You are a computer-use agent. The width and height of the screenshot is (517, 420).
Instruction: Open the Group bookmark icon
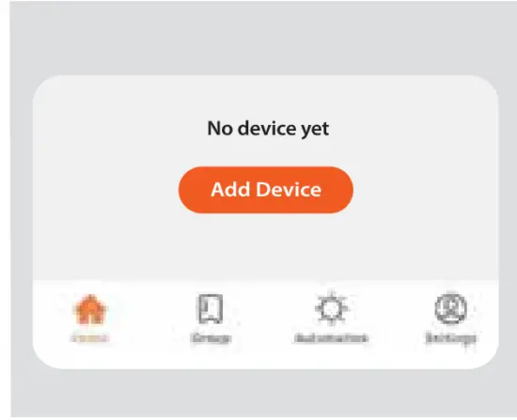[210, 309]
